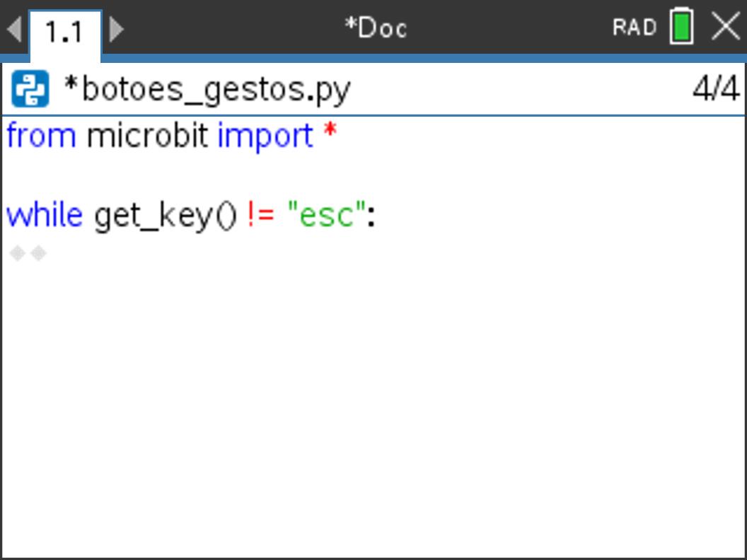Click the word 'microbit' in the code
The width and height of the screenshot is (747, 560).
click(147, 136)
